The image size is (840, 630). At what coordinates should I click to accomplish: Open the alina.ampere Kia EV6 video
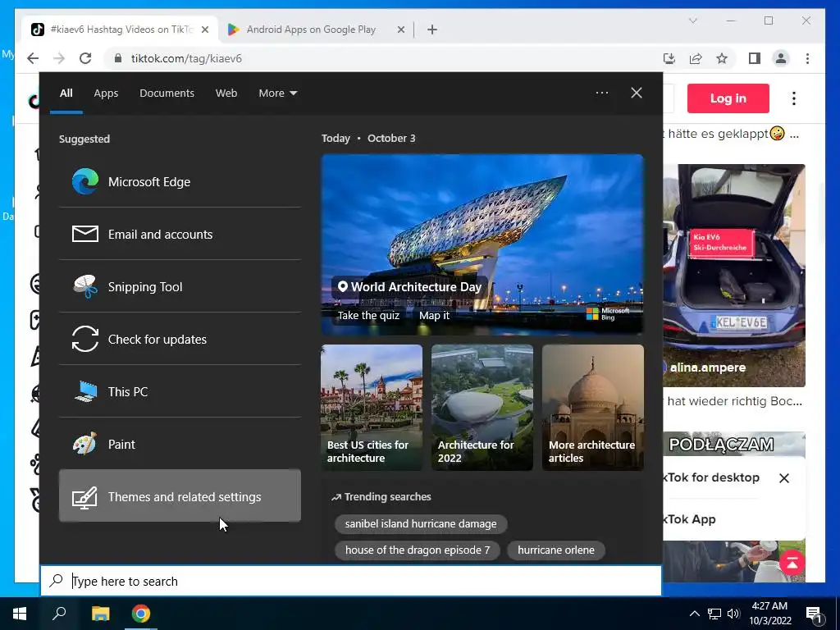[734, 276]
